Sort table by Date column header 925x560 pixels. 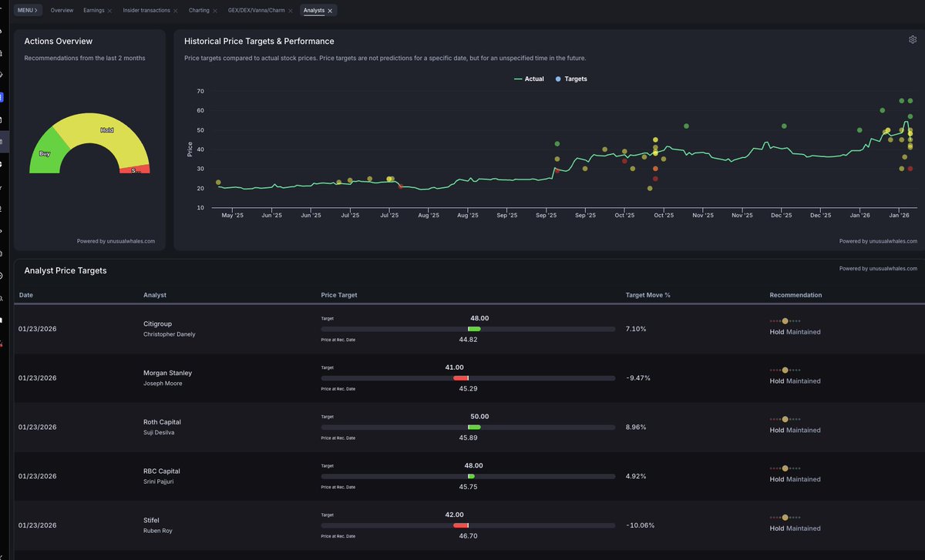pos(26,295)
